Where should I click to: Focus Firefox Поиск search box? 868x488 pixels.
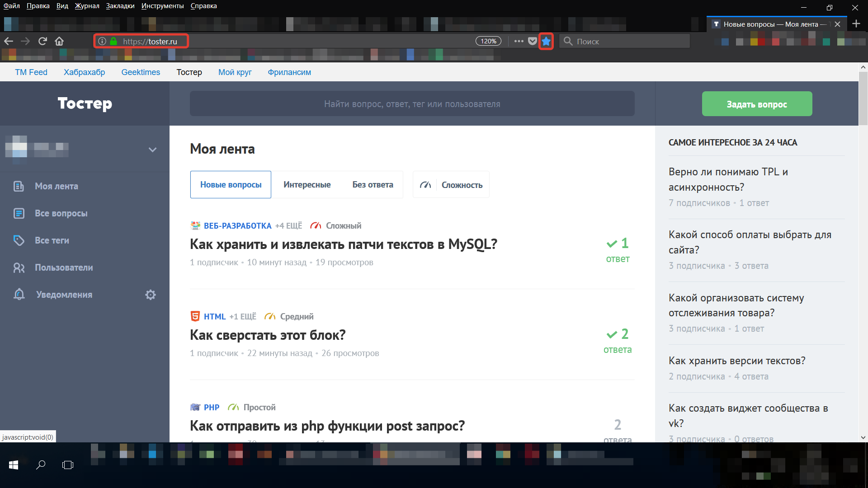pos(624,41)
